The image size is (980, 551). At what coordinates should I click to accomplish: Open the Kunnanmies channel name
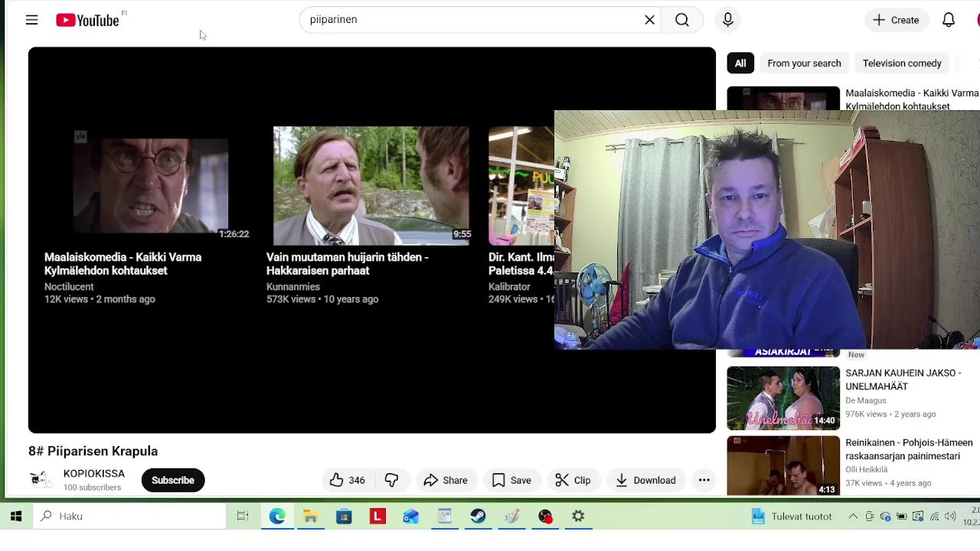(x=293, y=287)
